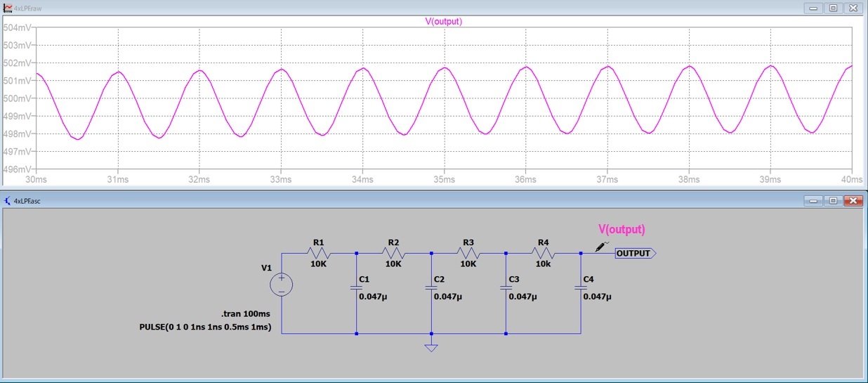Click the OUTPUT net label flag
Screen dimensions: 868x383
[635, 254]
